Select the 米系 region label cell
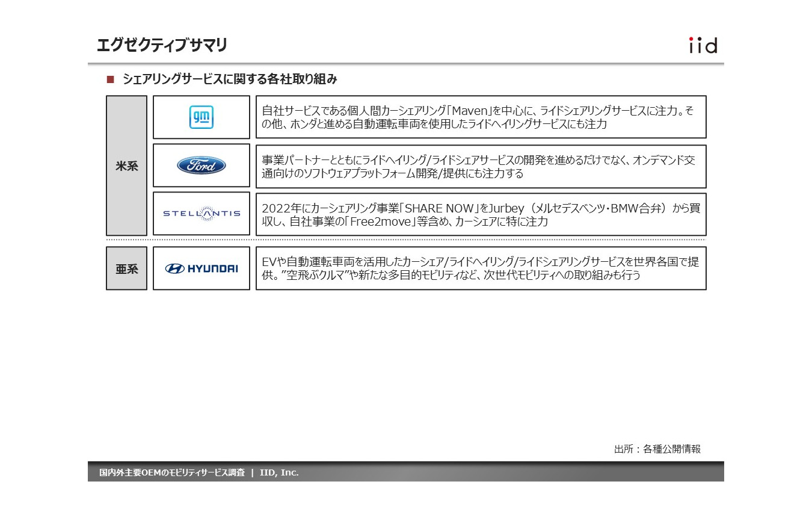The width and height of the screenshot is (812, 508). tap(127, 166)
